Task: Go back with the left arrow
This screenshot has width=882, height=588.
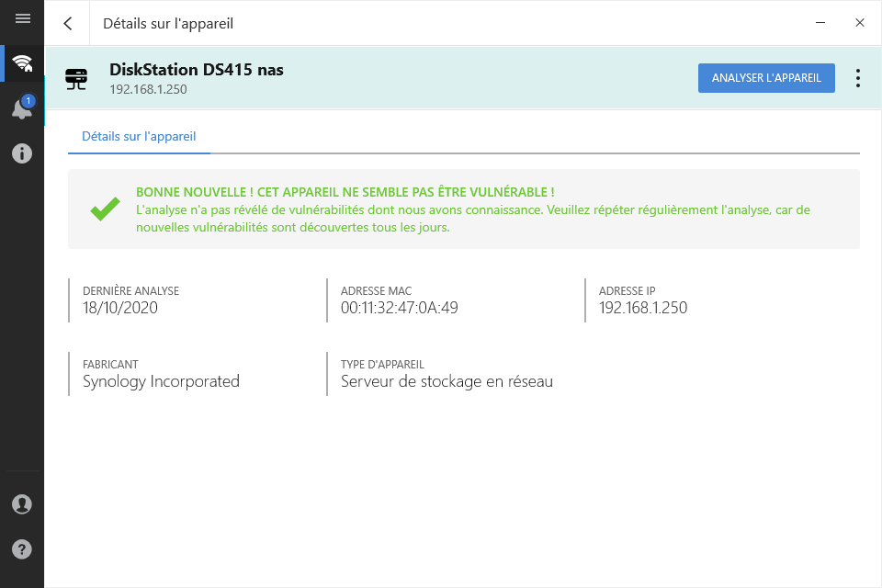Action: point(68,23)
